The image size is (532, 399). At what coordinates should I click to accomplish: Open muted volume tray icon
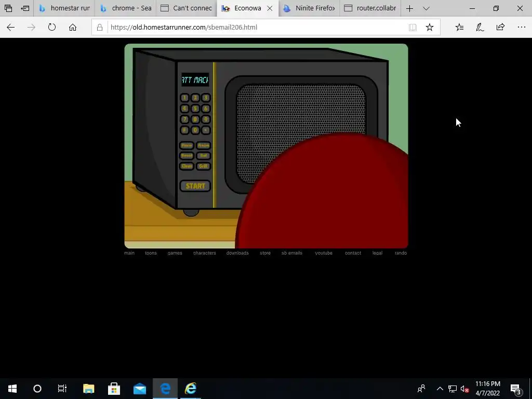click(465, 389)
